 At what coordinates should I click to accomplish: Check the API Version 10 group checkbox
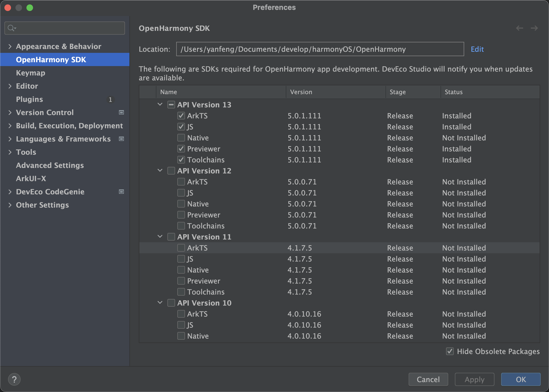click(x=171, y=303)
